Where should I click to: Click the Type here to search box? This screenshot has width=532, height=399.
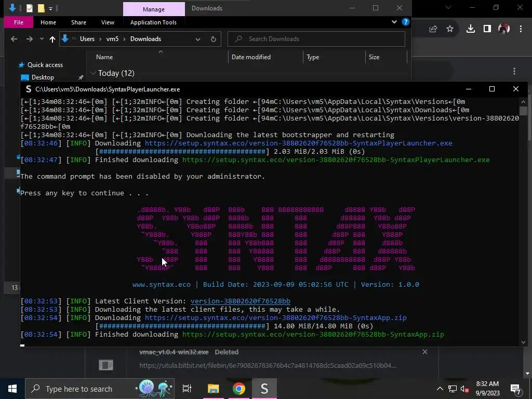click(x=100, y=389)
